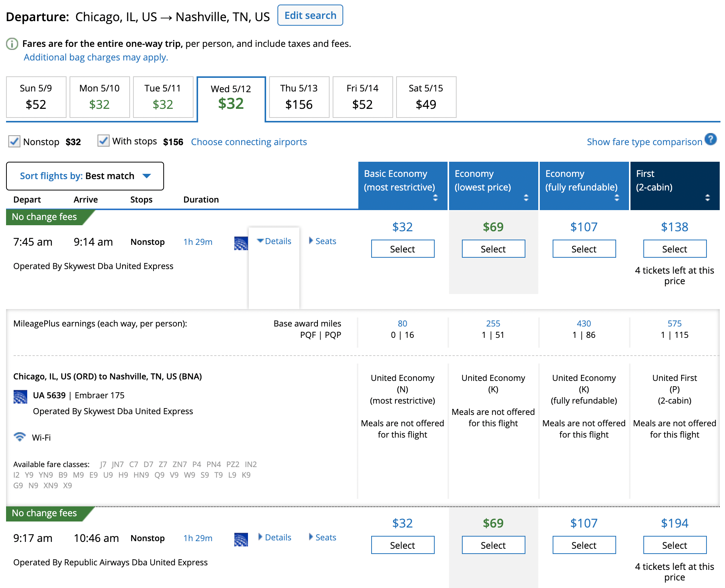
Task: Select the Sun 5/9 $52 date tab
Action: (x=36, y=97)
